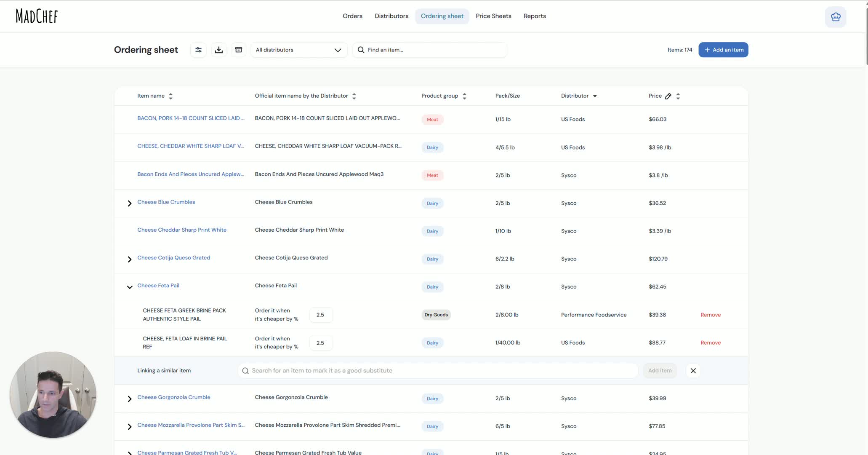Open the Cheese Gorgonzola Crumble item link

[174, 397]
